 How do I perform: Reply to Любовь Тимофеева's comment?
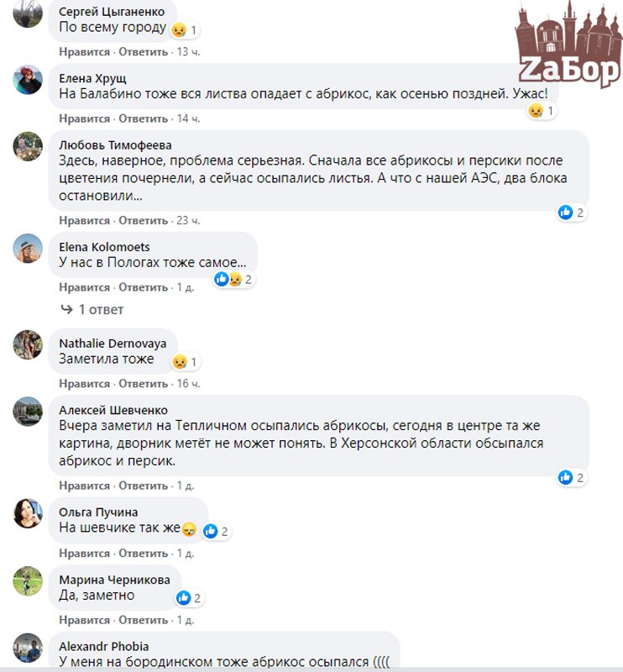tap(143, 221)
